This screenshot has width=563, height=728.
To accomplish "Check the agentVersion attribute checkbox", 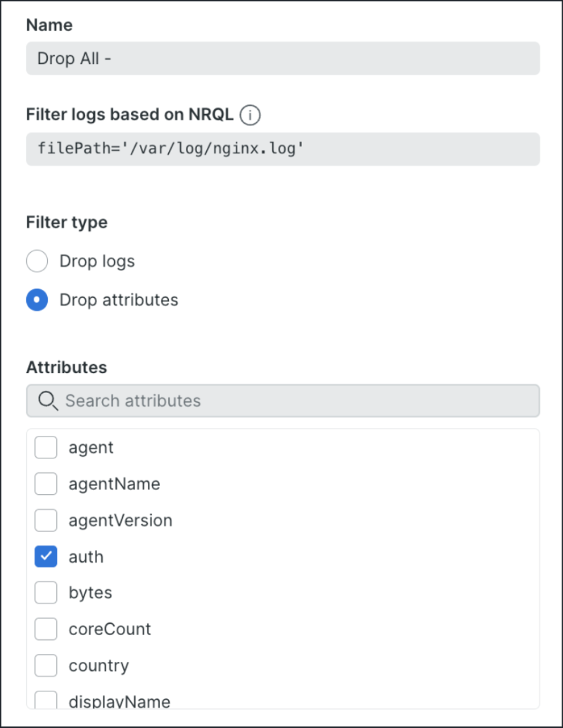I will 45,520.
